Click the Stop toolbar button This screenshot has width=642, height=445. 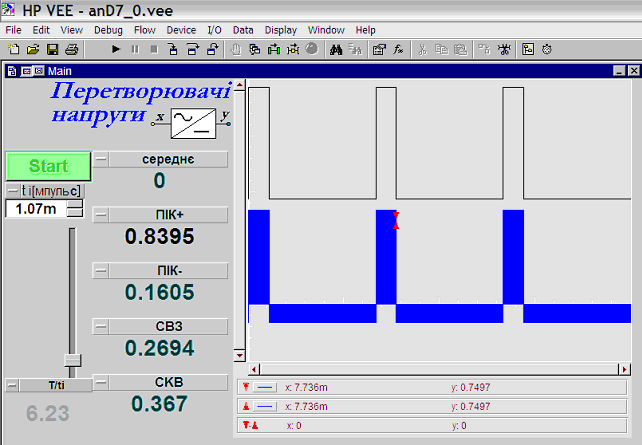(x=154, y=50)
